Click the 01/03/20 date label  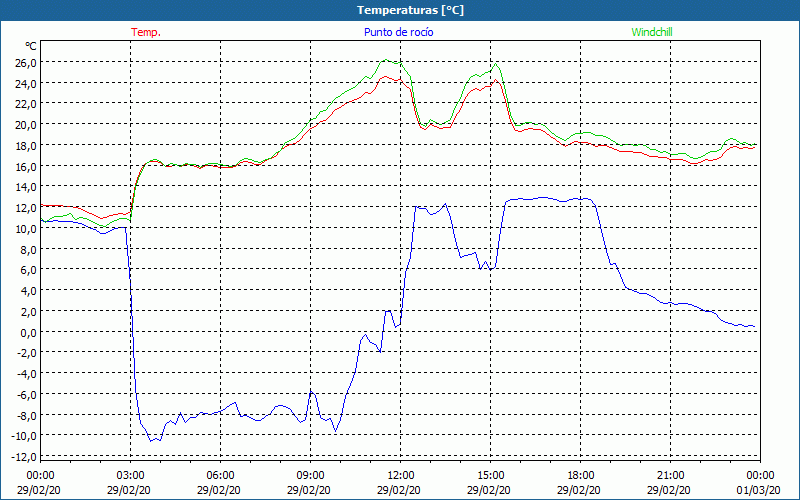point(758,490)
